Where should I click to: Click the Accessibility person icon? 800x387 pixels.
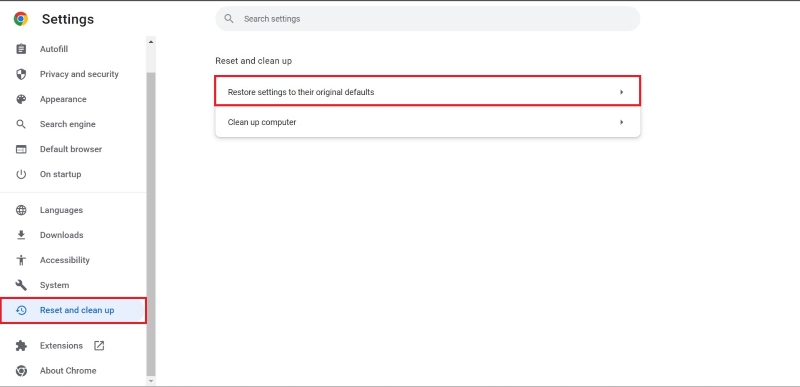[21, 260]
